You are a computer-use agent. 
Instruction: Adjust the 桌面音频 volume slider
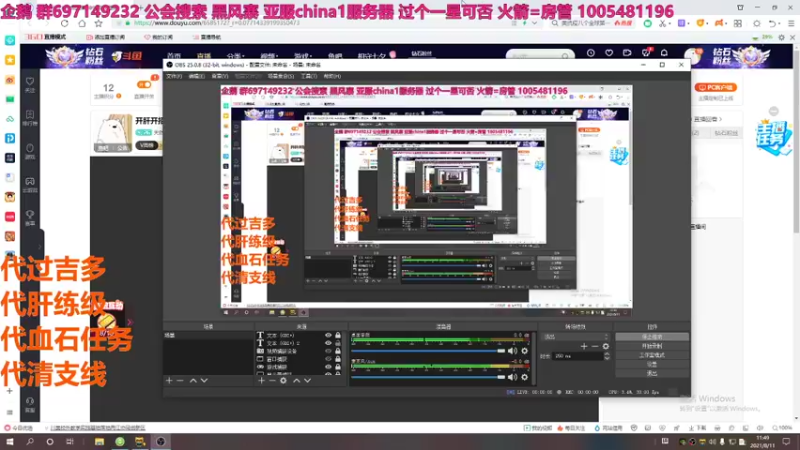pyautogui.click(x=428, y=351)
